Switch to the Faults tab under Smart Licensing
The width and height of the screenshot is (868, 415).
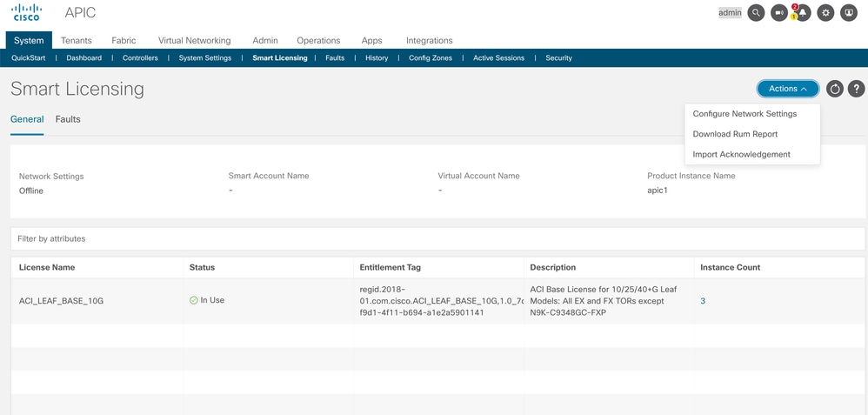coord(68,119)
